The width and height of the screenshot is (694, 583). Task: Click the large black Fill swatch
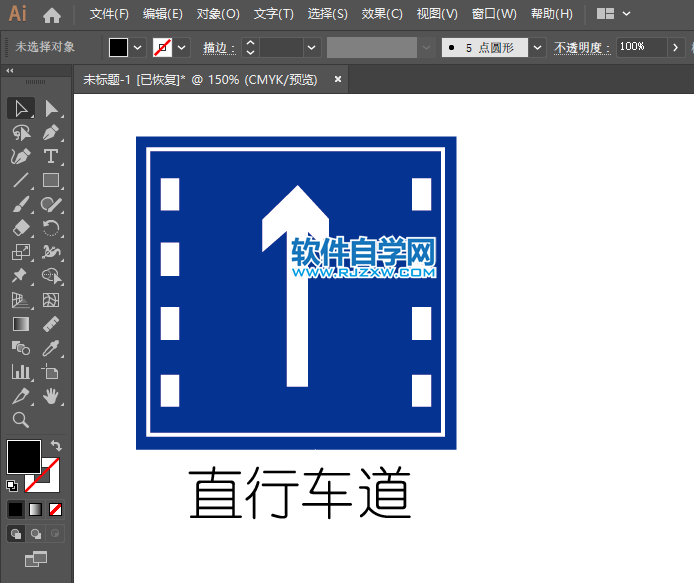tap(23, 456)
